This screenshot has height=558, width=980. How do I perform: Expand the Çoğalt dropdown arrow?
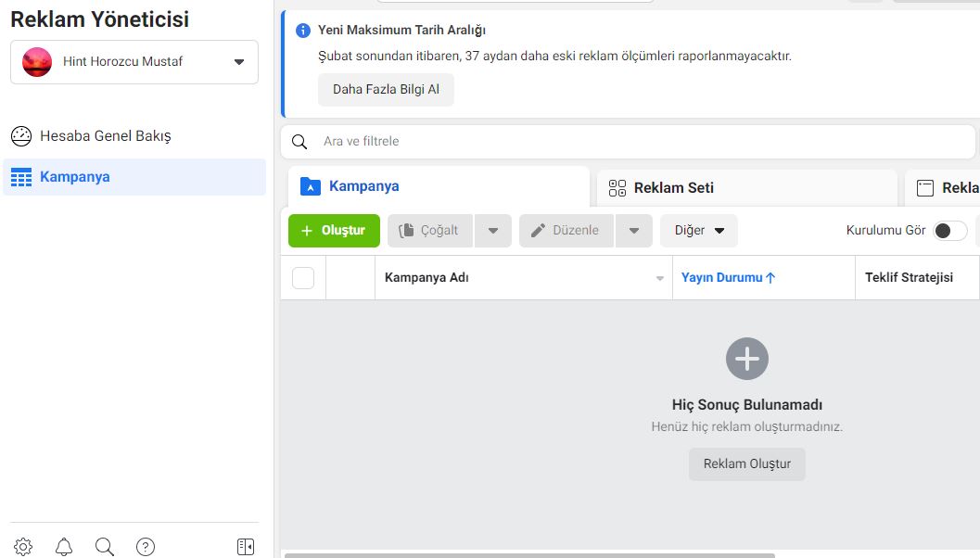pos(493,231)
